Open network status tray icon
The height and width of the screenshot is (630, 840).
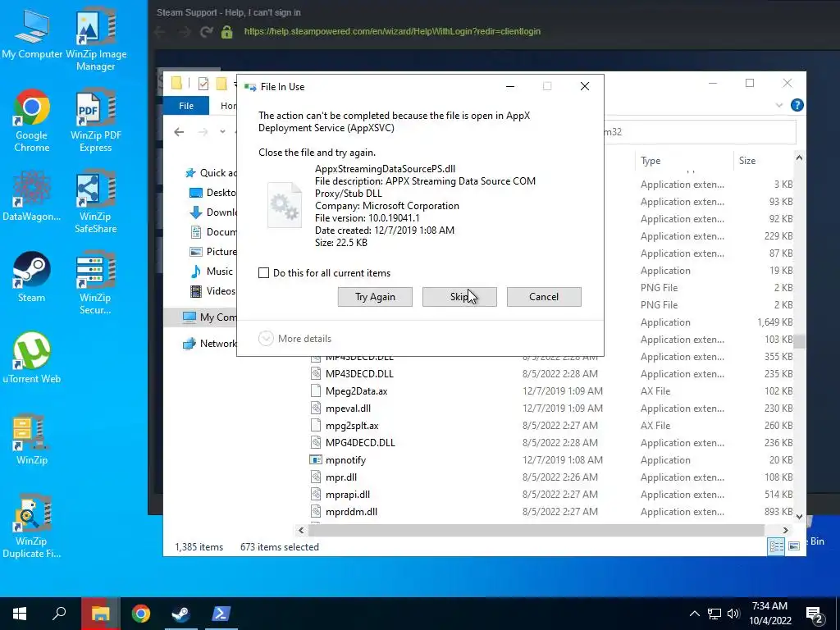714,614
